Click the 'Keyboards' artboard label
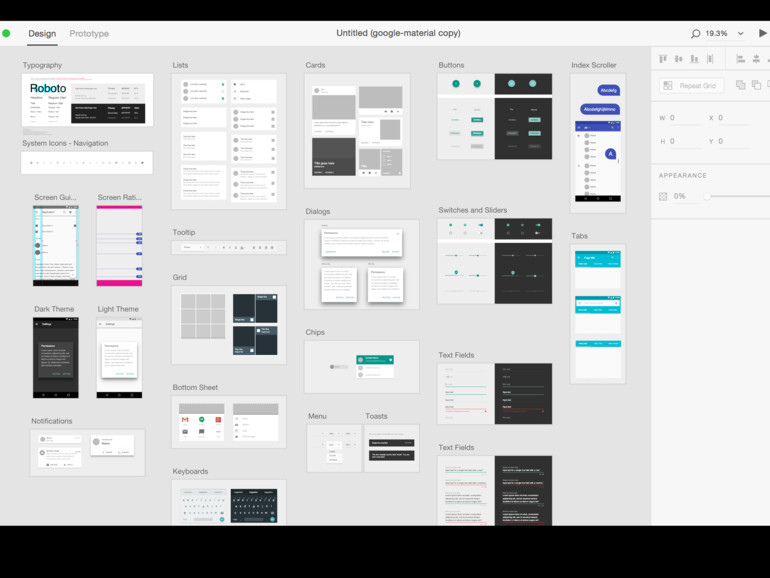The height and width of the screenshot is (578, 770). click(190, 471)
